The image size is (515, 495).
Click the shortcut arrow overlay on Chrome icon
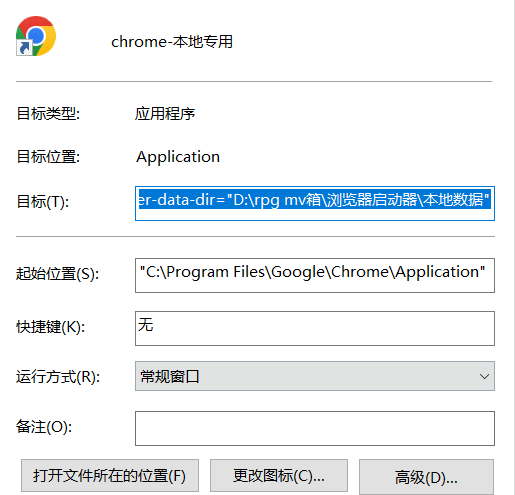click(24, 48)
